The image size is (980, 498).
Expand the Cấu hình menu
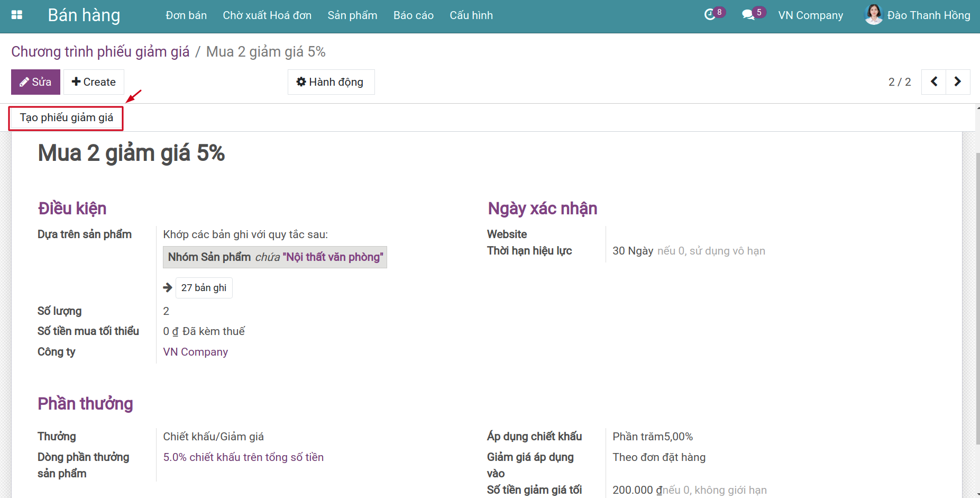pos(471,15)
